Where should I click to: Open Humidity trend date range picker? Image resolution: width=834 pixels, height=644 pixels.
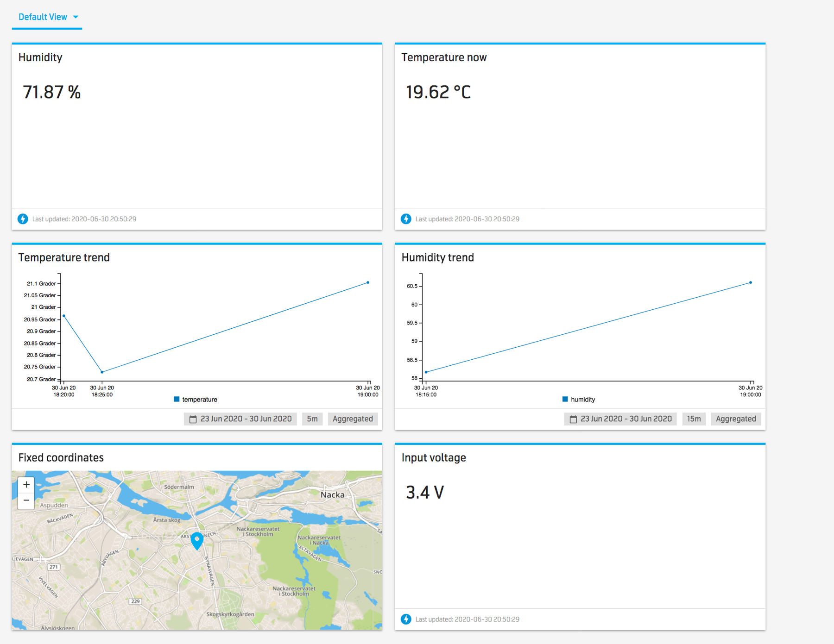620,419
